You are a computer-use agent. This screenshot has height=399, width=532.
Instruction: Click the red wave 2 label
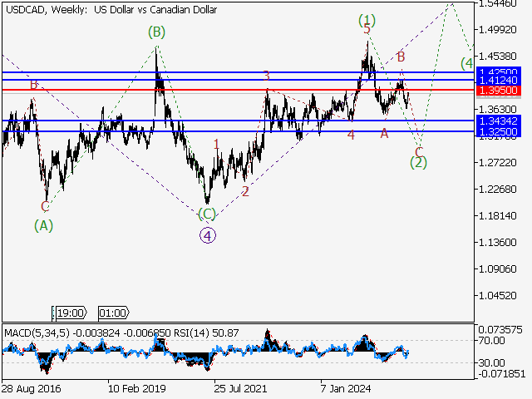click(x=245, y=191)
